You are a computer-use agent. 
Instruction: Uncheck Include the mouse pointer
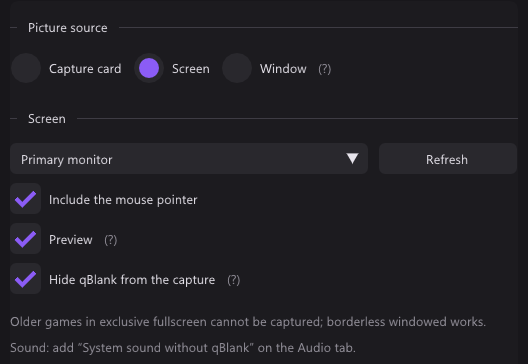click(26, 199)
